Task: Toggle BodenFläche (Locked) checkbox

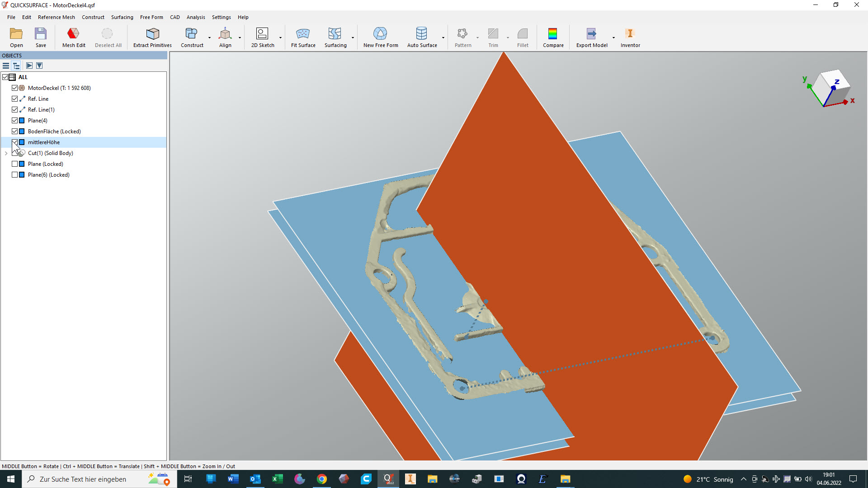Action: (x=15, y=131)
